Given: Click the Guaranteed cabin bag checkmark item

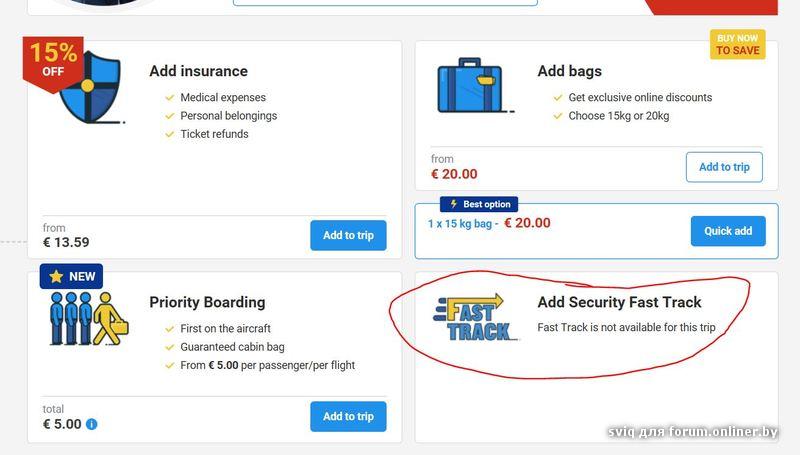Looking at the screenshot, I should (x=232, y=347).
